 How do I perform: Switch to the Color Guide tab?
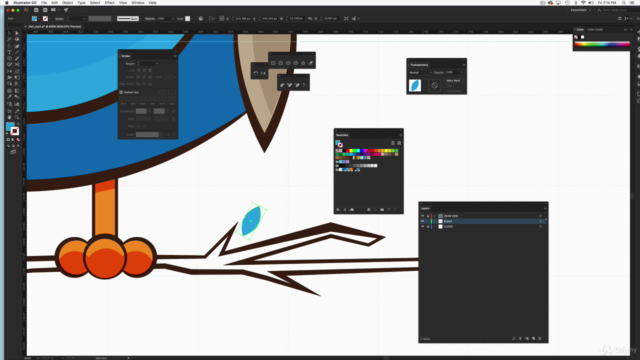coord(595,29)
